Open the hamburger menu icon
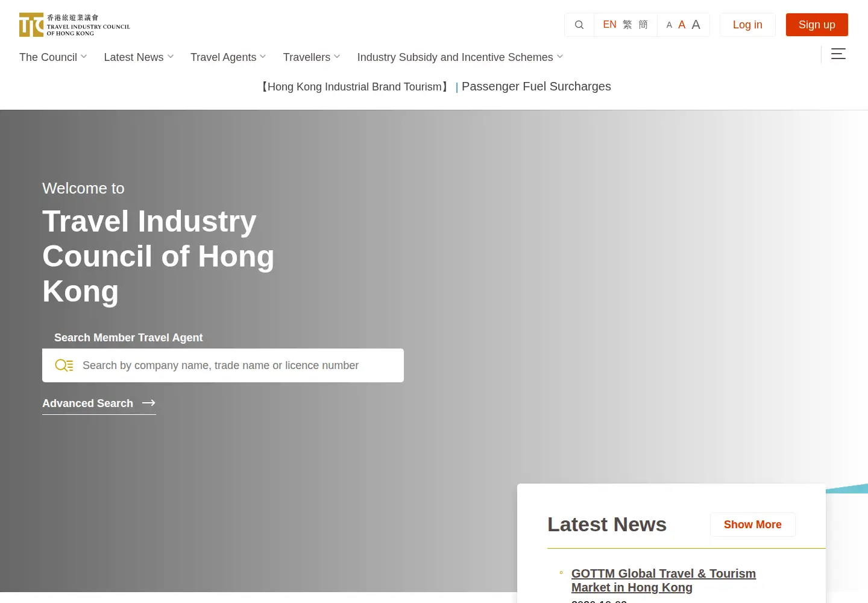This screenshot has height=603, width=868. point(838,54)
